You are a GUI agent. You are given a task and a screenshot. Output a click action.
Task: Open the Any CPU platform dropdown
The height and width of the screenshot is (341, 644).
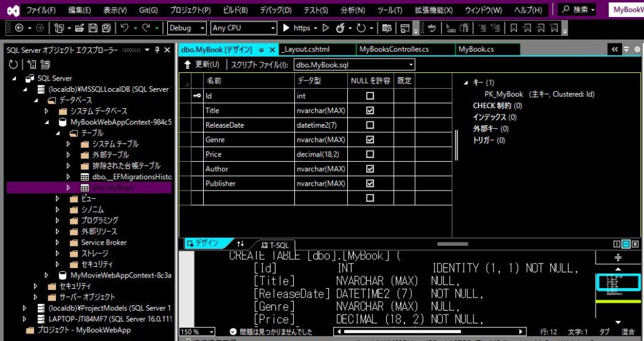pos(243,28)
